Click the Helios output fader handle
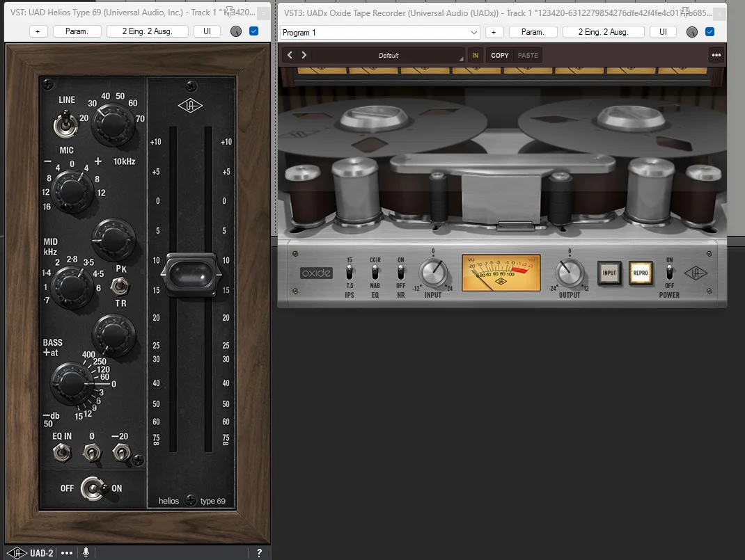The width and height of the screenshot is (745, 560). pos(191,274)
